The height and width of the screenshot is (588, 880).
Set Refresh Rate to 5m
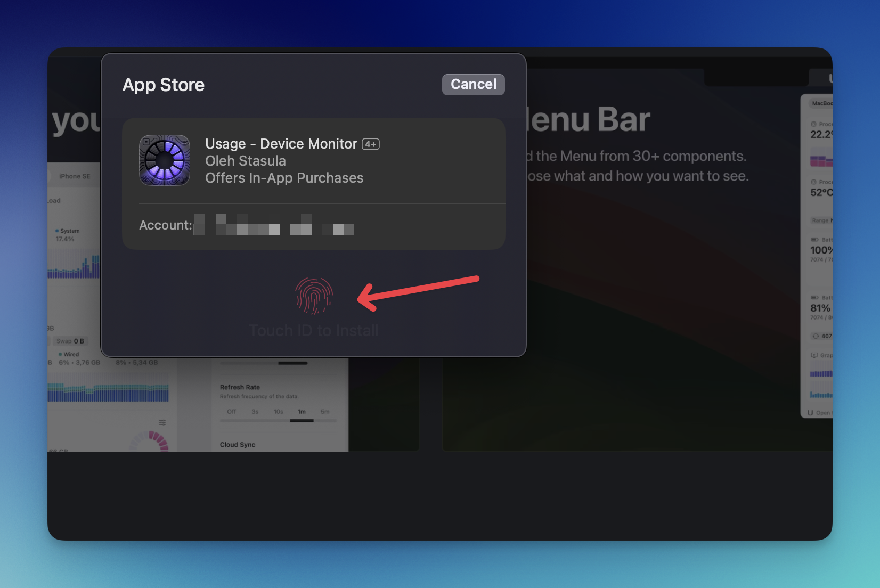coord(325,412)
